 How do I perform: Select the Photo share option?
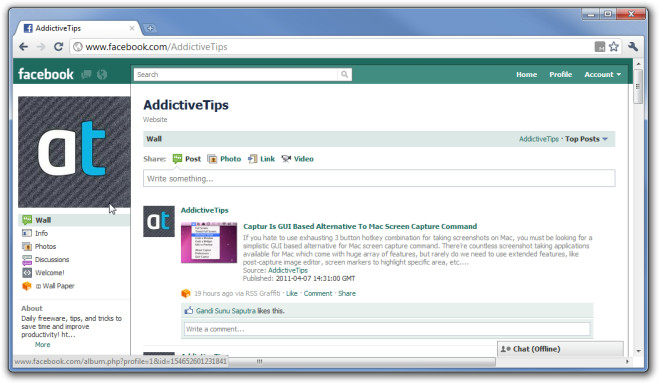click(231, 159)
